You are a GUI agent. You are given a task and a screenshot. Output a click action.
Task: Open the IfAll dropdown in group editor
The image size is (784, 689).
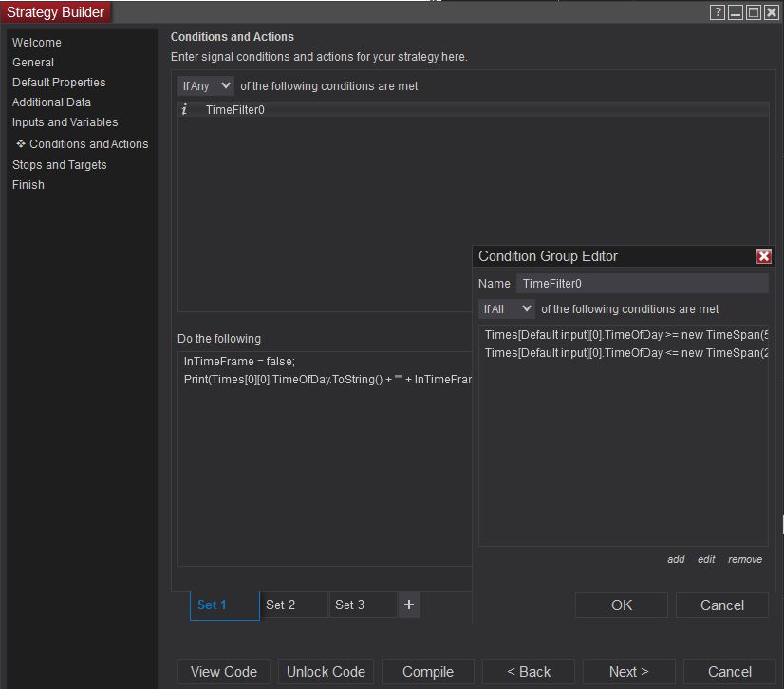[507, 309]
